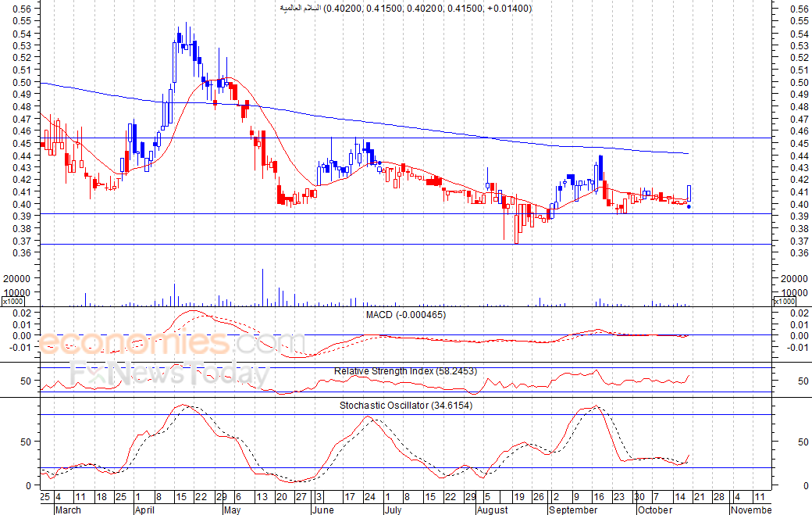Select October on the time axis
This screenshot has width=812, height=515.
(x=653, y=510)
